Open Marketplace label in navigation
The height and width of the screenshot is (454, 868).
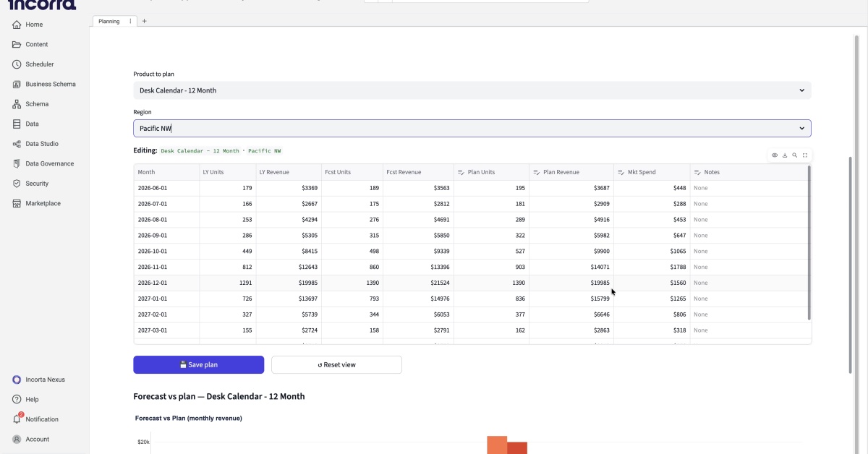43,203
